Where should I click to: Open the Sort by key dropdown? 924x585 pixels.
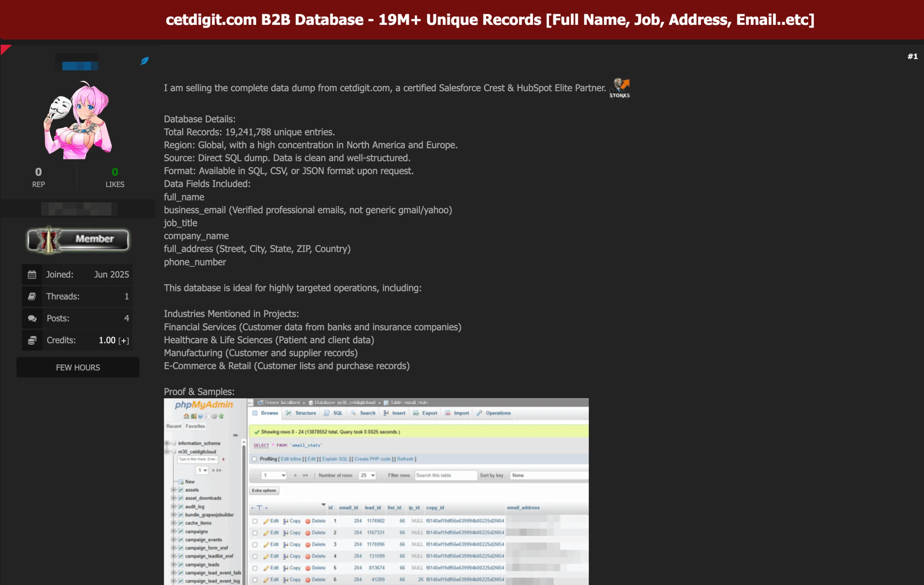(x=549, y=475)
